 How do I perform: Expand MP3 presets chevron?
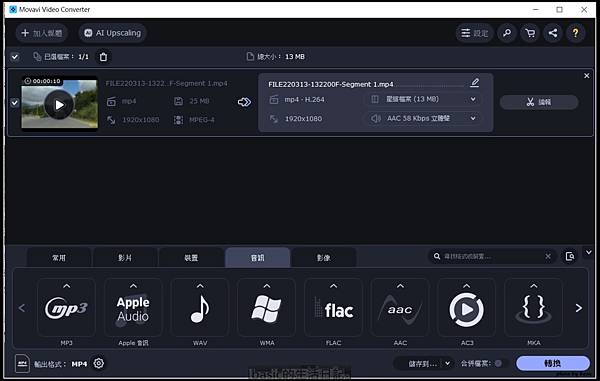pyautogui.click(x=66, y=286)
